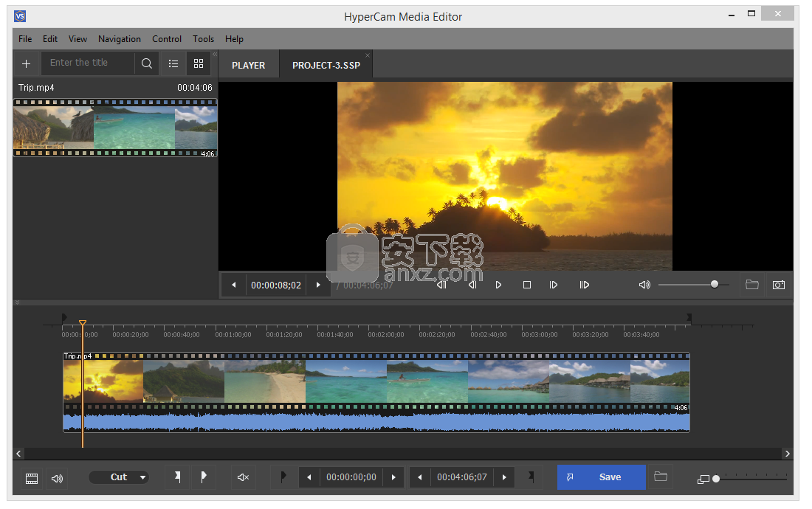Viewport: 812px width, 509px height.
Task: Switch media library to grid view
Action: [199, 63]
